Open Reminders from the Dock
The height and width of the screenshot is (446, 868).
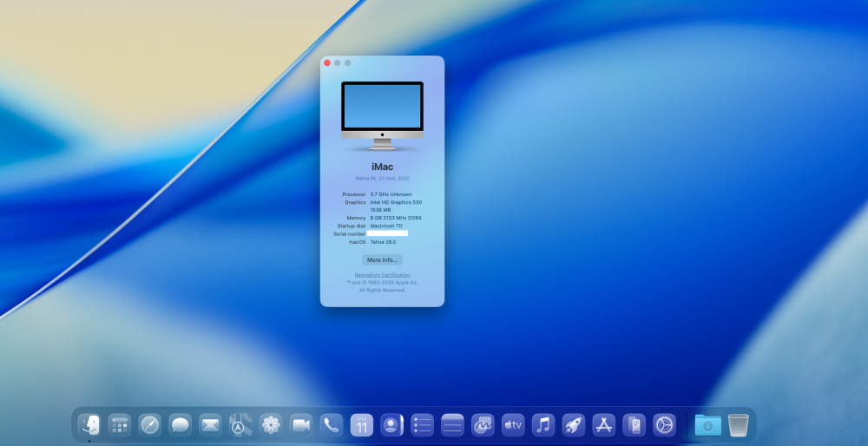[x=423, y=425]
